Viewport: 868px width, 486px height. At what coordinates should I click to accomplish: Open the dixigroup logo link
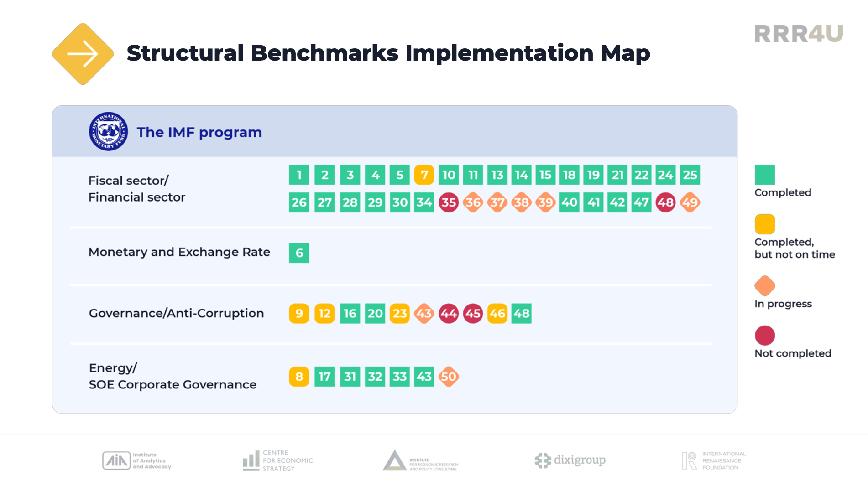pos(570,460)
